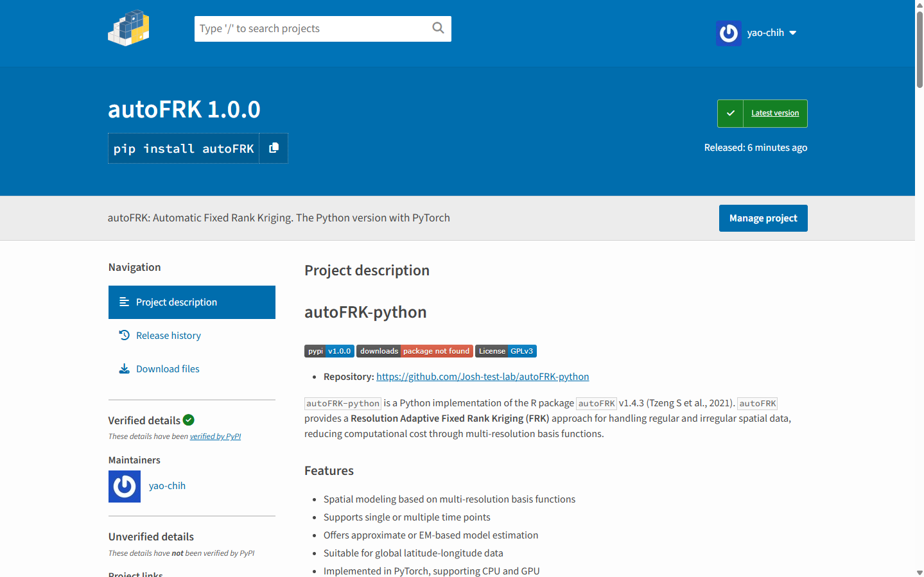Click the Manage project button

click(763, 218)
